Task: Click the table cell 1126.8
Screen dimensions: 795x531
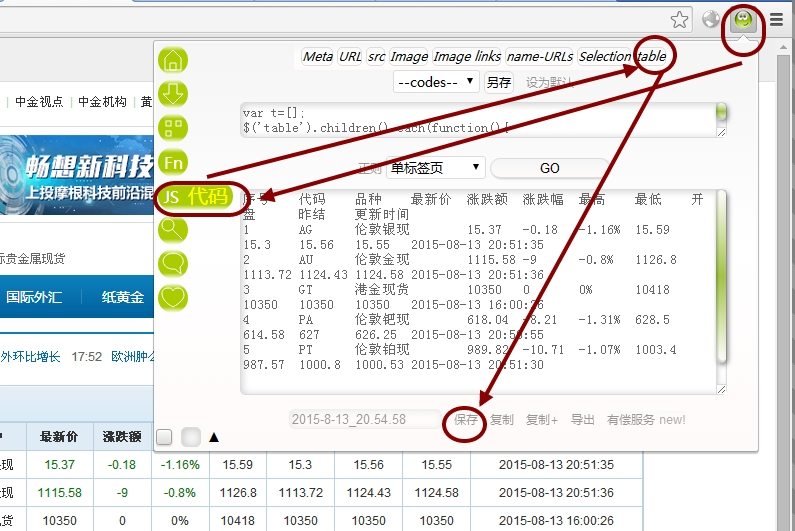Action: (238, 492)
